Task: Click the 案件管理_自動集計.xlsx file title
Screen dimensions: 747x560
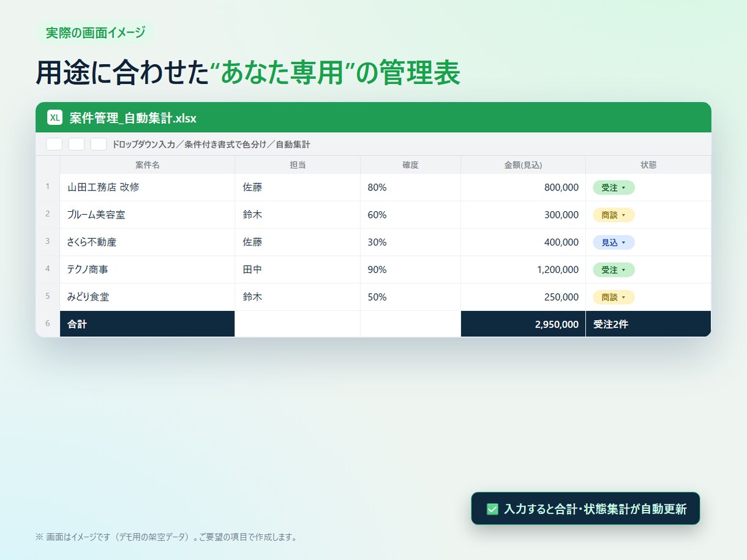Action: [133, 118]
